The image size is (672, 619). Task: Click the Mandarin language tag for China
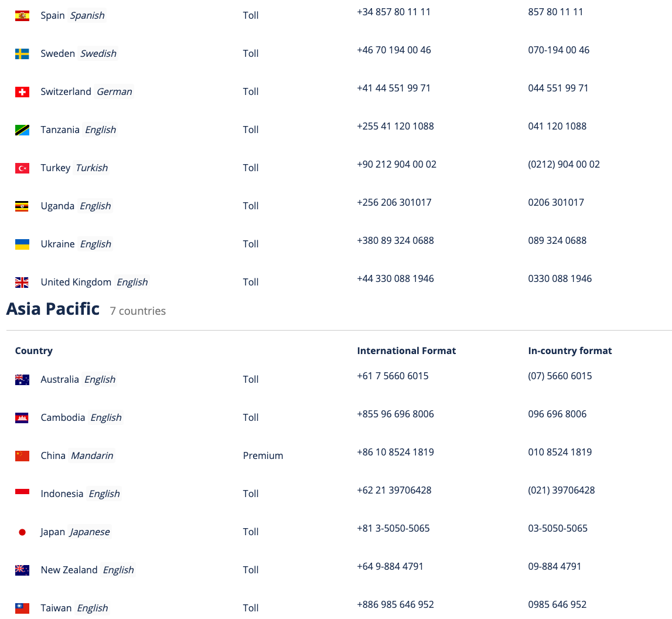[92, 455]
